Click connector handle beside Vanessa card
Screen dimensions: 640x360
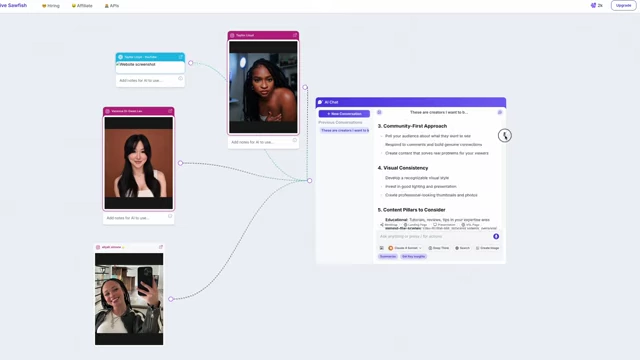click(180, 163)
